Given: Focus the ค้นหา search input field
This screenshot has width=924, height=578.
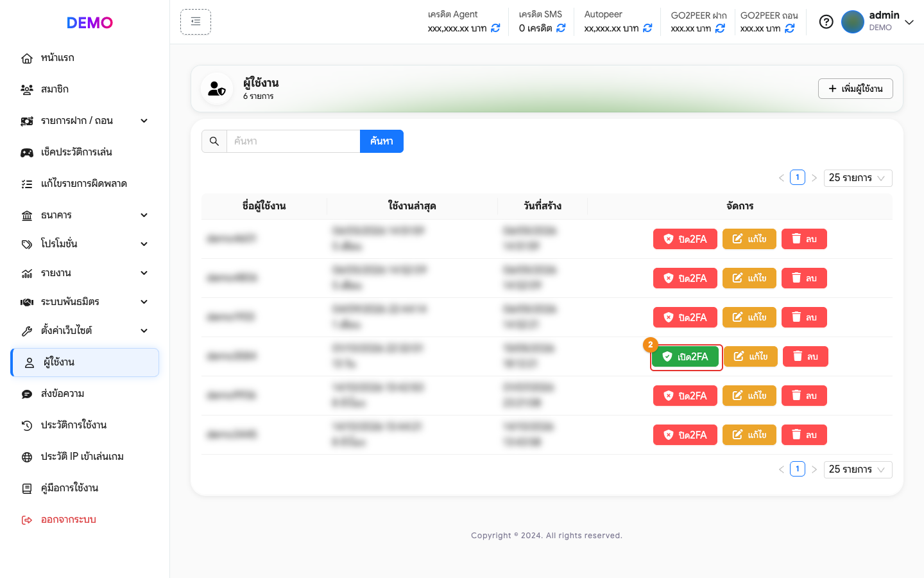Looking at the screenshot, I should (x=293, y=141).
